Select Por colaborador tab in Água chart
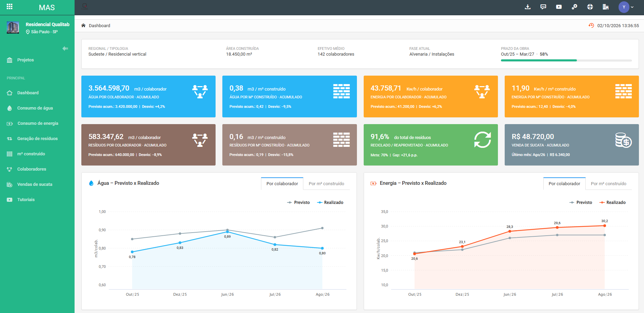644x313 pixels. pyautogui.click(x=282, y=183)
